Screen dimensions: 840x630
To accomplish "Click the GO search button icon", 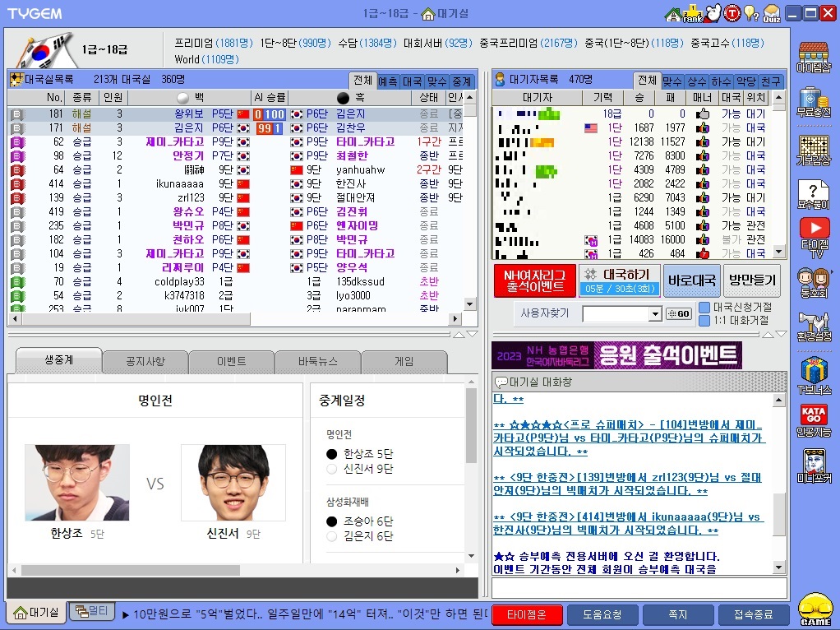I will point(679,313).
